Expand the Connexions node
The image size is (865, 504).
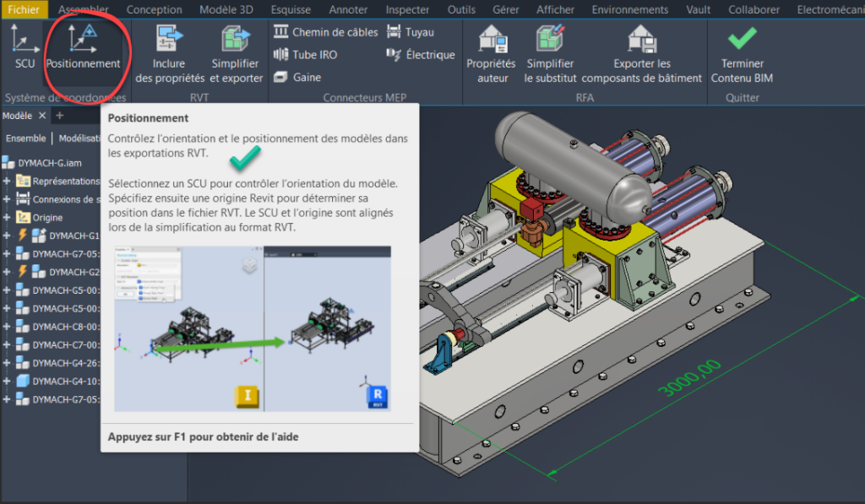7,199
